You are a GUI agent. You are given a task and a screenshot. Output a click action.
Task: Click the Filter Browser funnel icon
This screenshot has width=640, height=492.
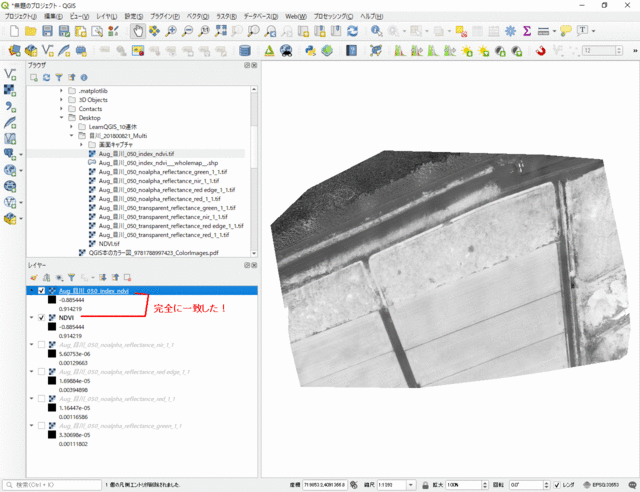pyautogui.click(x=59, y=78)
